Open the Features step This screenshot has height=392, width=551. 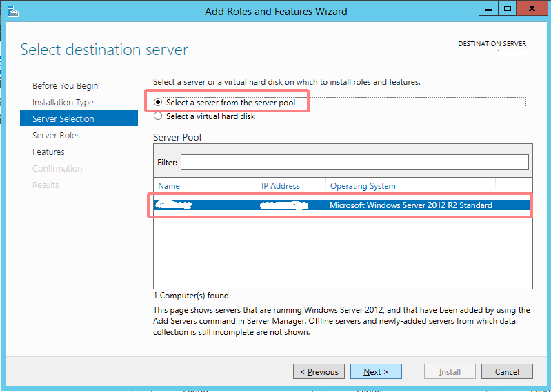coord(48,152)
